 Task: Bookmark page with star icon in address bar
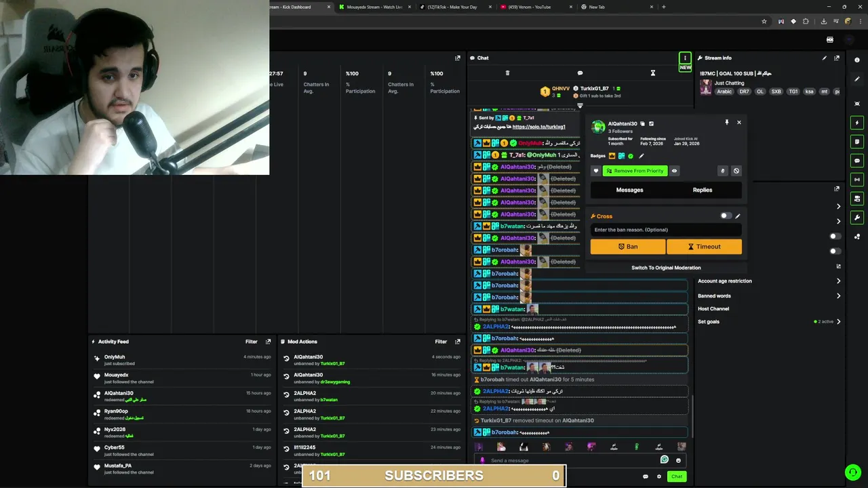point(764,21)
